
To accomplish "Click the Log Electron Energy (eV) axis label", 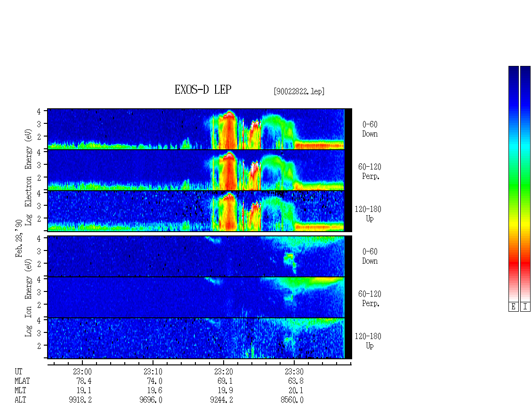I will click(x=29, y=177).
